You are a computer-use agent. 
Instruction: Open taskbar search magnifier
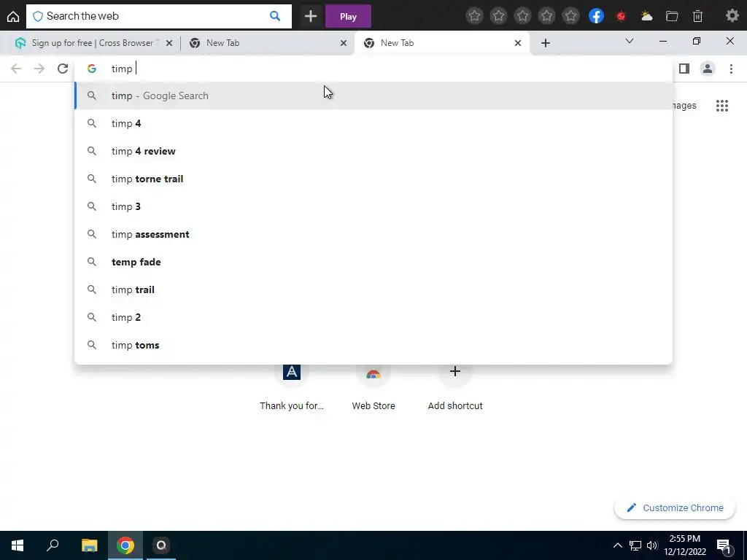click(53, 545)
